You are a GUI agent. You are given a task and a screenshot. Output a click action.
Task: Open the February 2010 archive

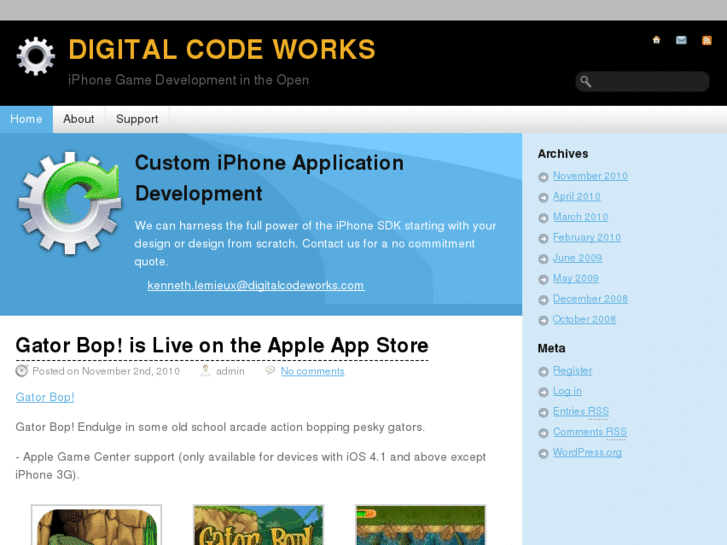coord(587,237)
